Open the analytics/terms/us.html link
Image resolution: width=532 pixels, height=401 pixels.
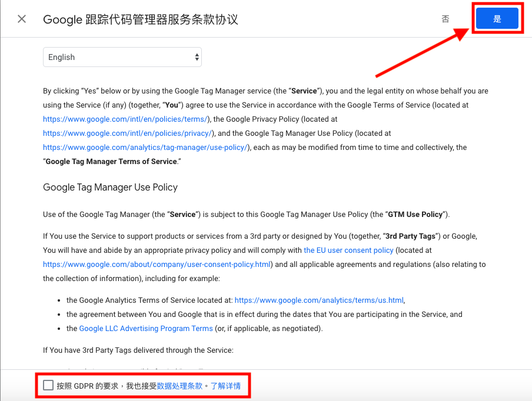pos(319,300)
